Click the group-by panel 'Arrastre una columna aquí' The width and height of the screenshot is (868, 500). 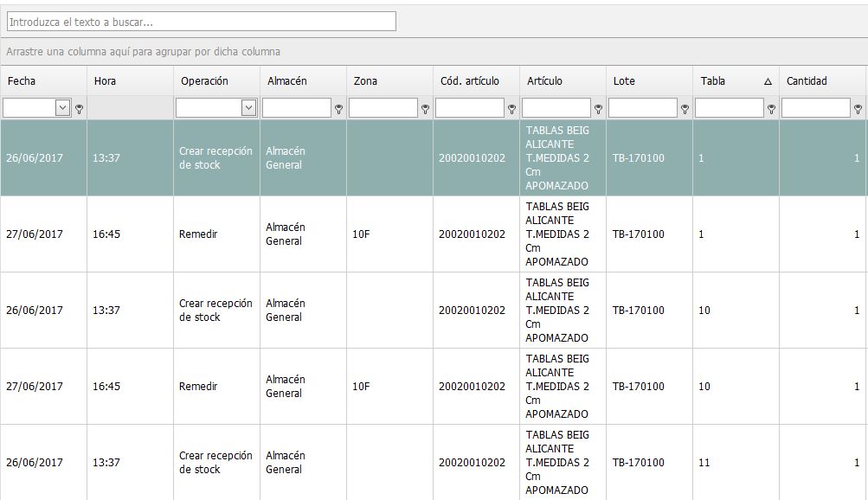434,51
